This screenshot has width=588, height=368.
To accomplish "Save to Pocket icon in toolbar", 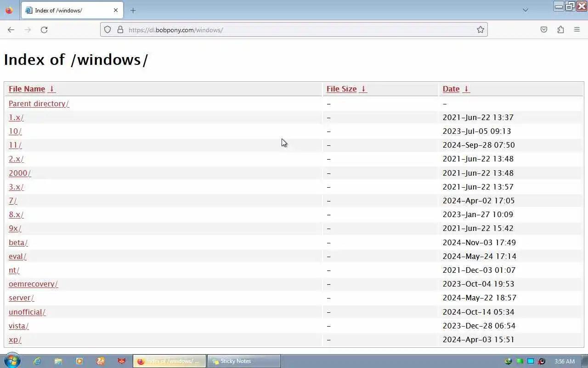I will tap(544, 29).
